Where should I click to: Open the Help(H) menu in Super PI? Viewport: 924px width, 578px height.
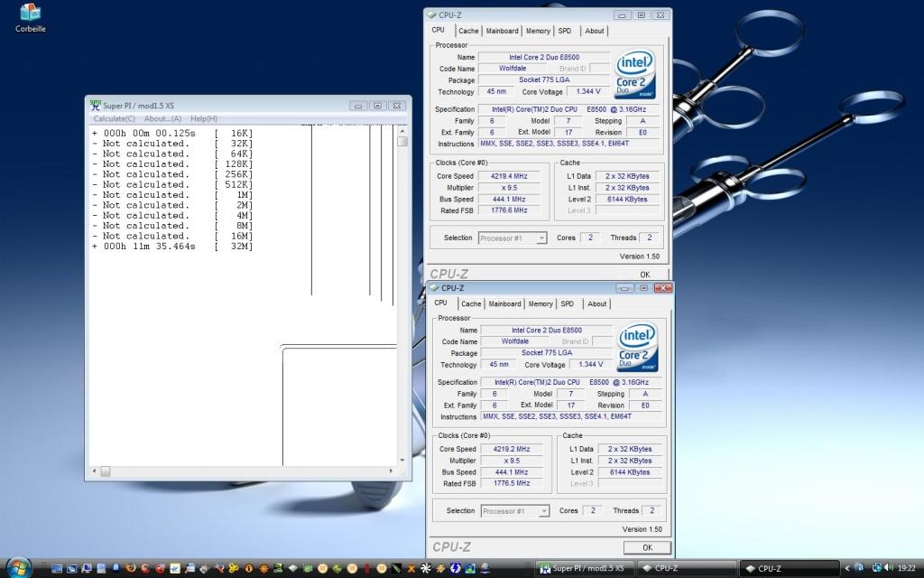pos(204,118)
